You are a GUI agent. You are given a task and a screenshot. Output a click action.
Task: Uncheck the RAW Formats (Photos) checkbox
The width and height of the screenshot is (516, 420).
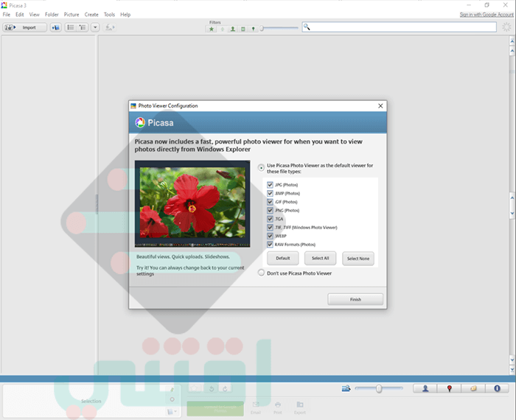(x=271, y=245)
